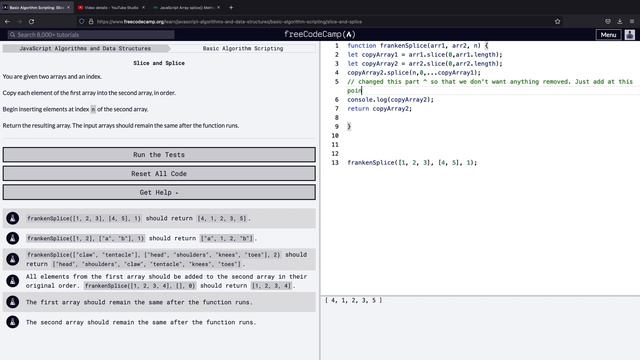Go back with the browser back arrow

point(7,21)
